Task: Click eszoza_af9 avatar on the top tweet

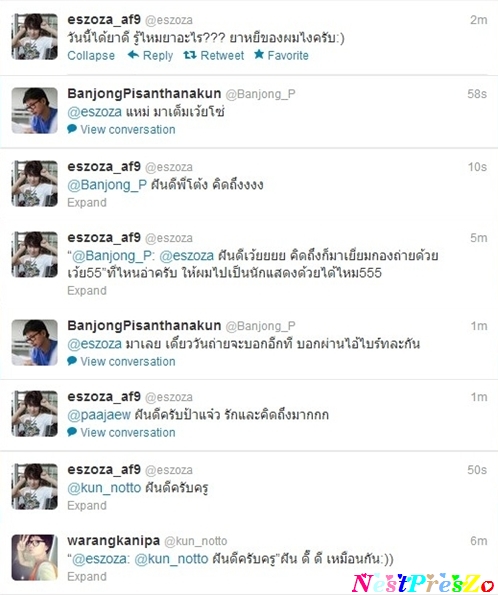Action: 35,36
